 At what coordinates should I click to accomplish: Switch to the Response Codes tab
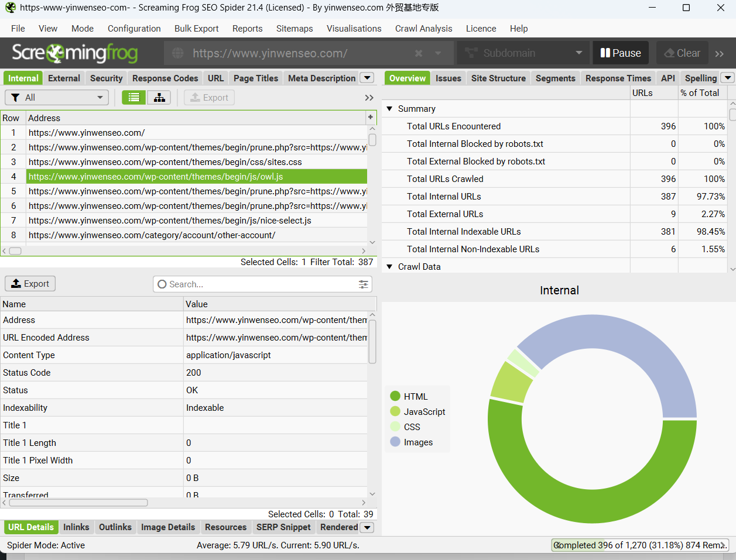pyautogui.click(x=165, y=78)
